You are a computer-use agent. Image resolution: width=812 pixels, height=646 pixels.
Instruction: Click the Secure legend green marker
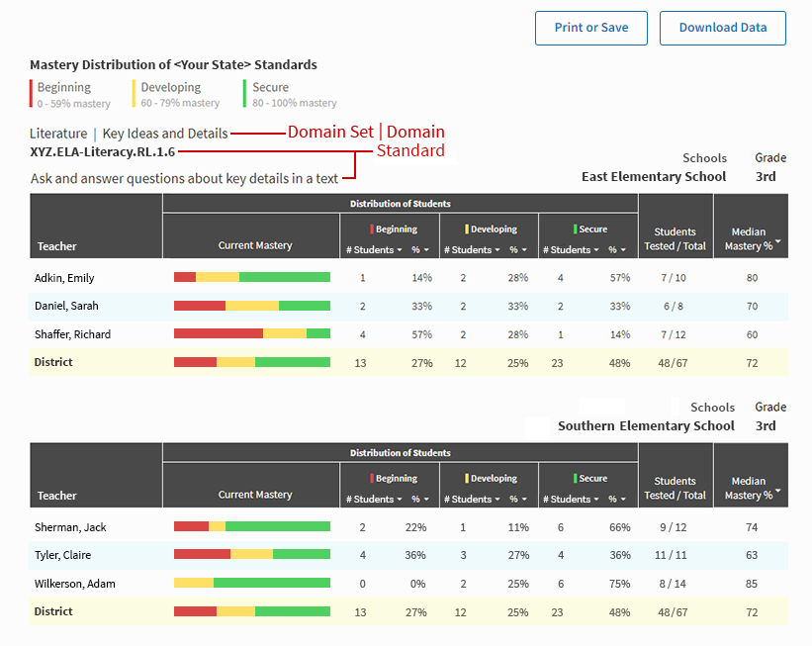point(244,94)
